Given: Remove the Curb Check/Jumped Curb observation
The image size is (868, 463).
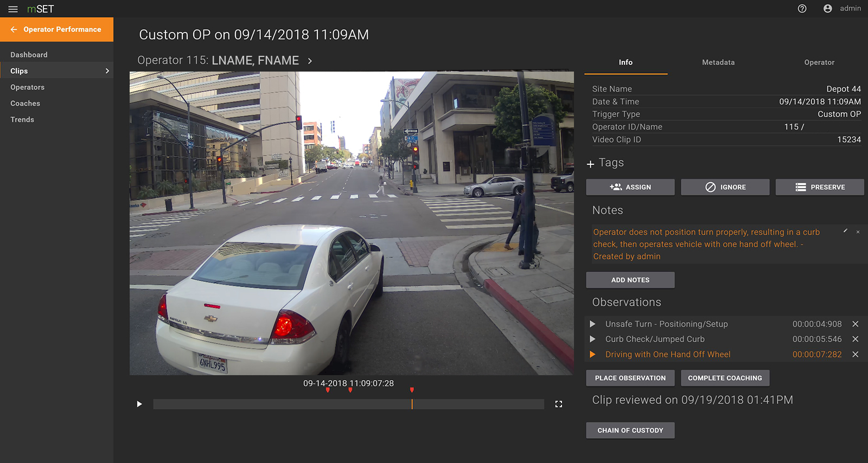Looking at the screenshot, I should click(855, 339).
